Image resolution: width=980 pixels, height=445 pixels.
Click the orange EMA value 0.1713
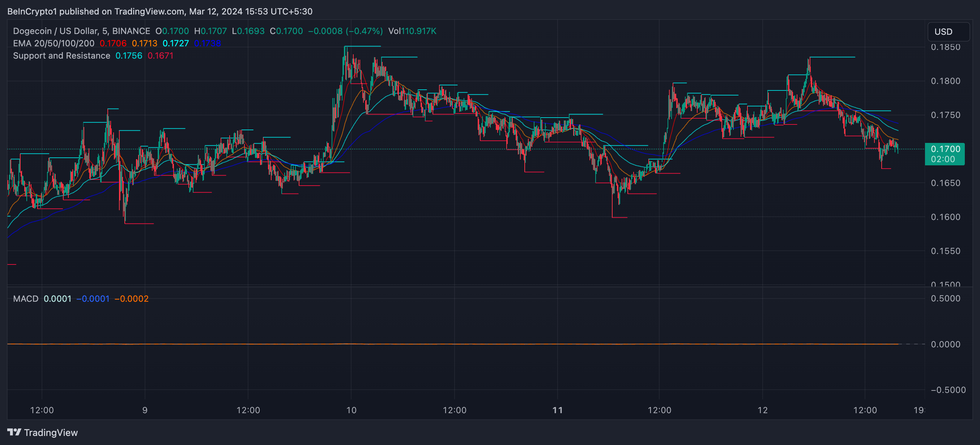pos(144,43)
